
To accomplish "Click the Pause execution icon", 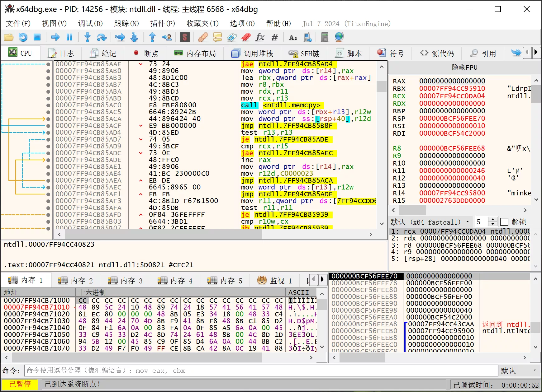I will [69, 37].
